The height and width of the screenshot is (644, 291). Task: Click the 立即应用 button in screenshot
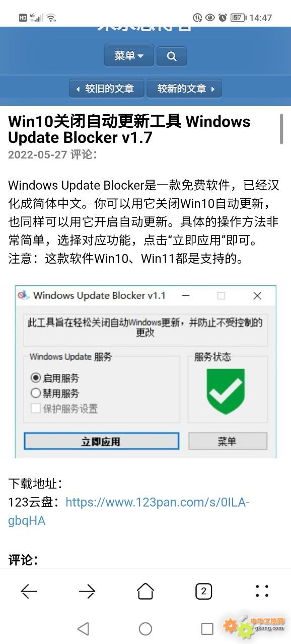pos(101,441)
